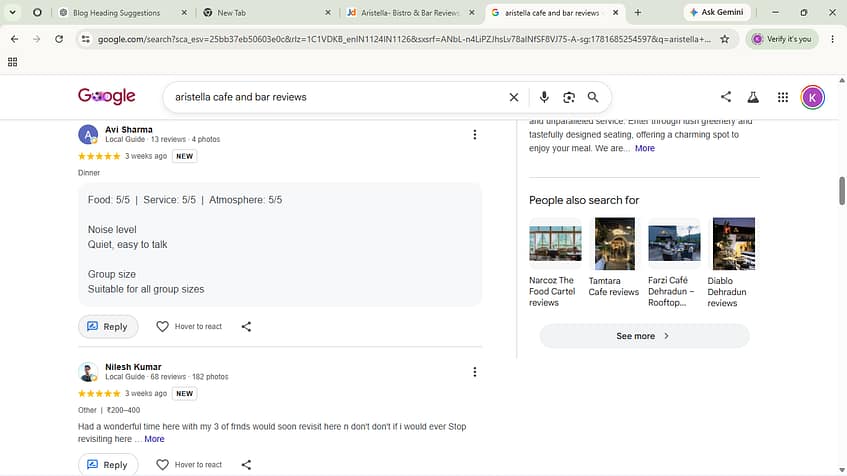Go back using the browser back arrow

(x=15, y=39)
